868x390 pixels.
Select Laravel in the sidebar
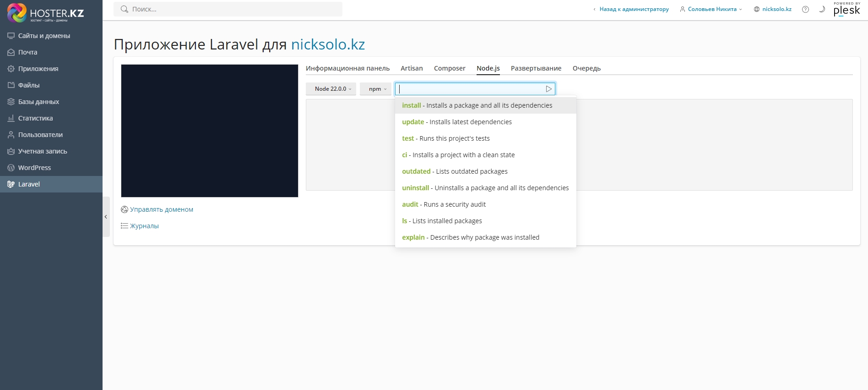point(51,184)
